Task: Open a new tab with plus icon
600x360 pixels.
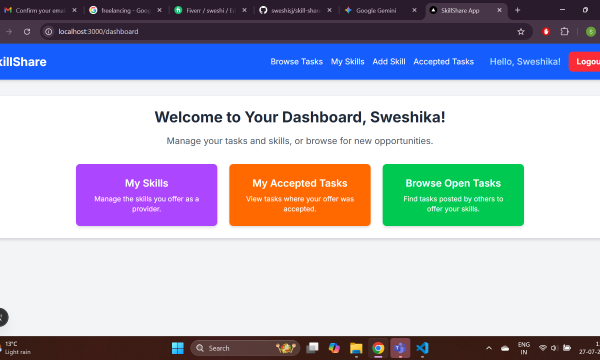Action: tap(517, 10)
